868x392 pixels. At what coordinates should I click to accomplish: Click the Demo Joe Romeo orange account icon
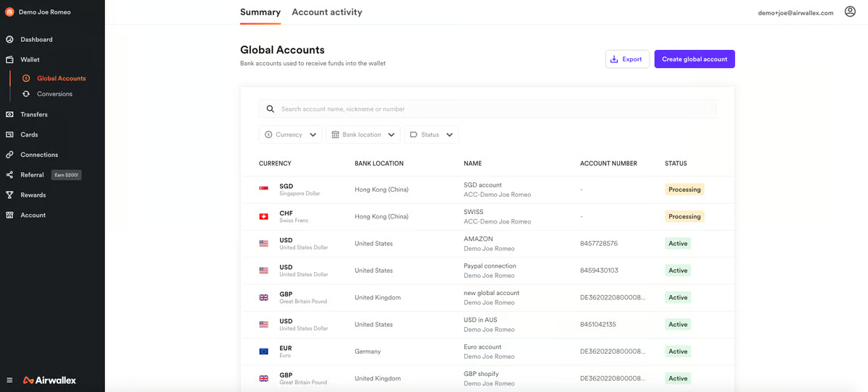pos(9,12)
